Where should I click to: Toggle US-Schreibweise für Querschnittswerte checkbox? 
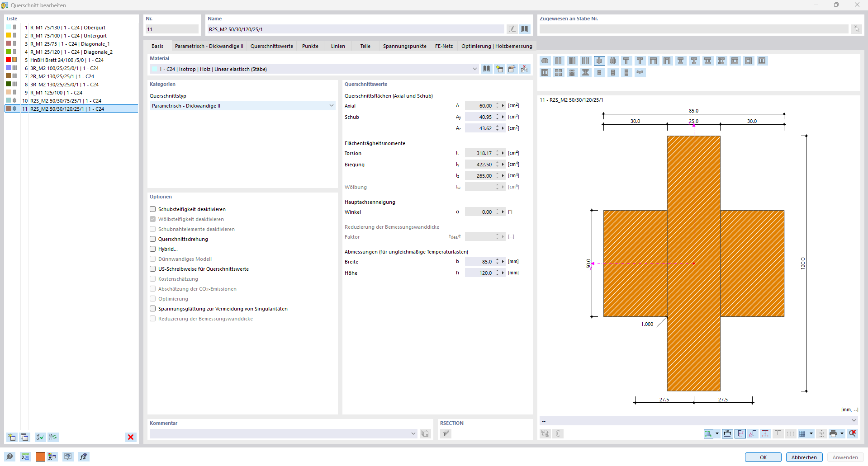(x=153, y=269)
